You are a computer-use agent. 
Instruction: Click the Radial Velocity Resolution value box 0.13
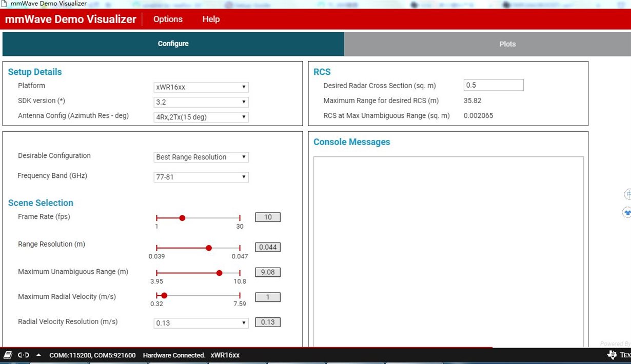point(268,322)
